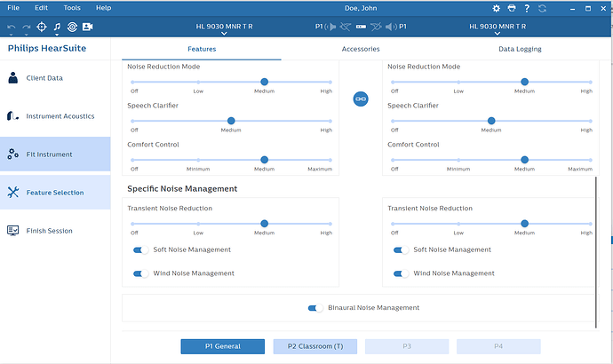Image resolution: width=613 pixels, height=364 pixels.
Task: Open dropdown arrow under redo icon
Action: (26, 35)
